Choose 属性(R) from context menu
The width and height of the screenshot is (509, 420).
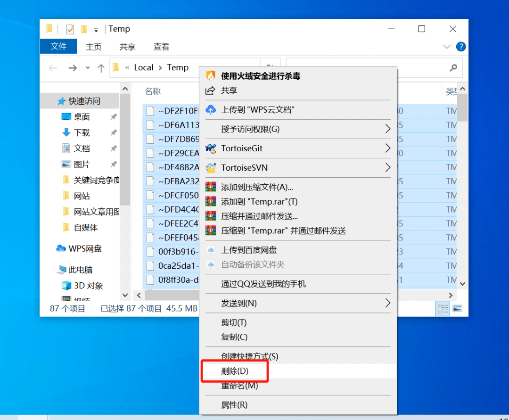(x=298, y=405)
